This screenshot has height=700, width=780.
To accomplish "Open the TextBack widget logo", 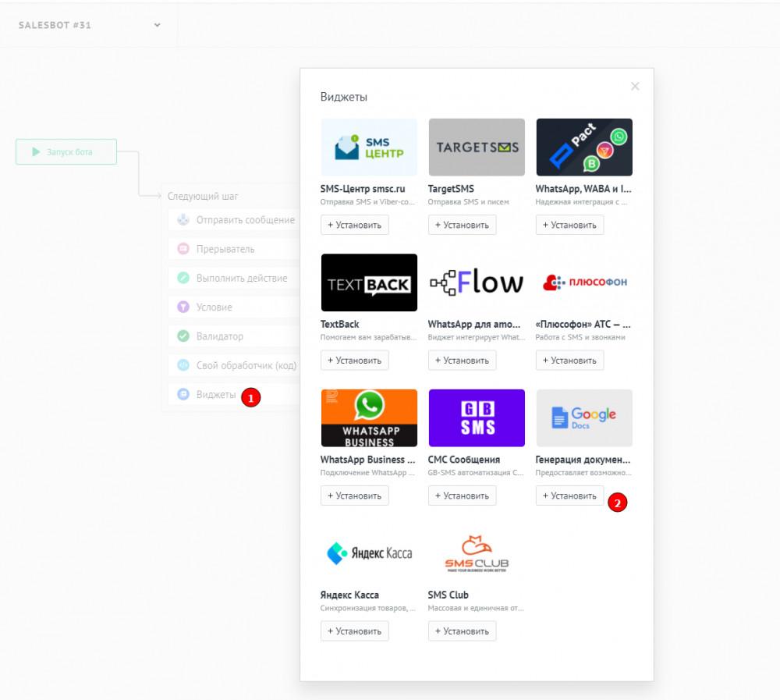I will (x=369, y=282).
